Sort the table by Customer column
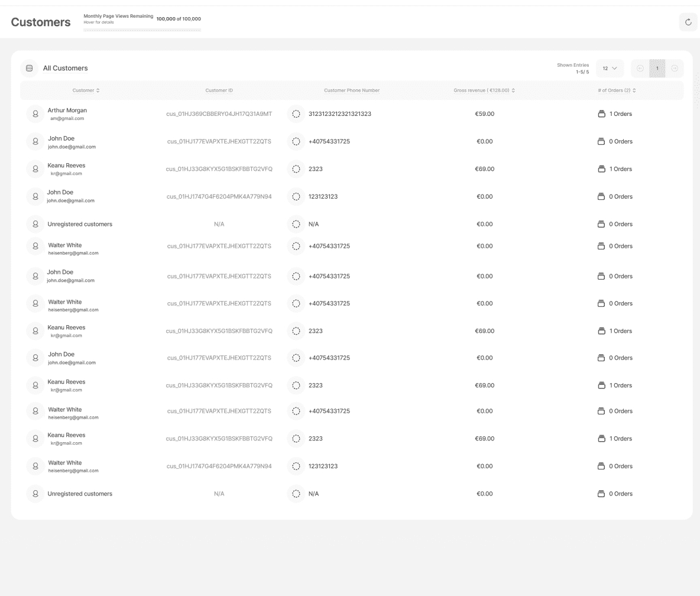 click(x=86, y=90)
